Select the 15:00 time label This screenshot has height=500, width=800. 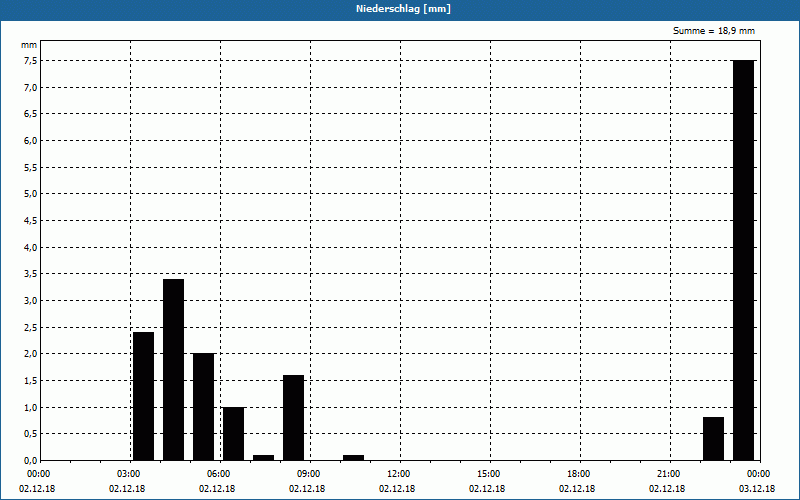[x=489, y=474]
